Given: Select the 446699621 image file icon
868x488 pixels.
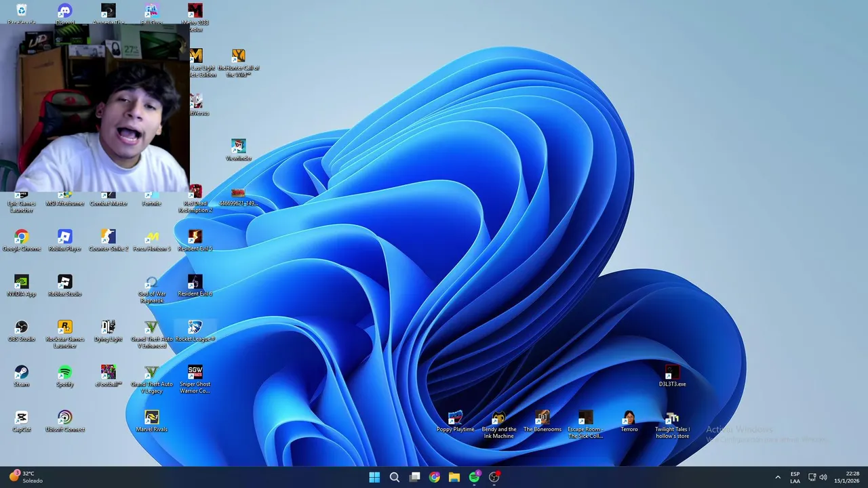Looking at the screenshot, I should click(238, 197).
